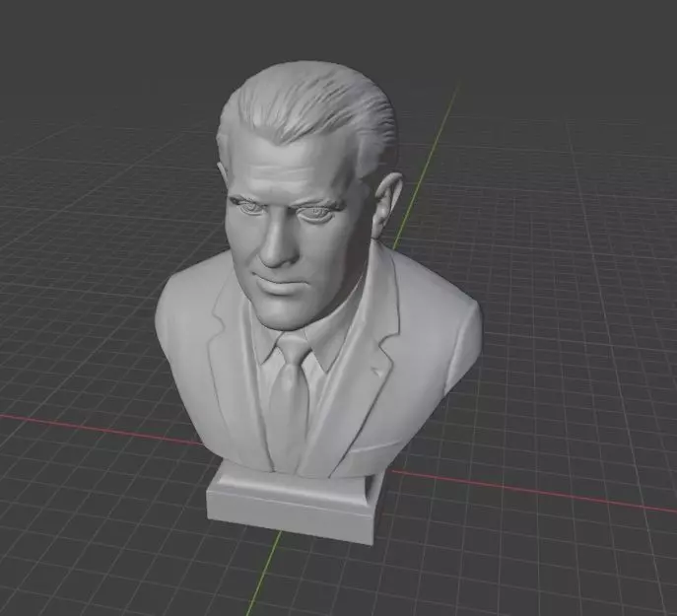
Task: Select the gray bust sculpture in the viewport
Action: point(317,303)
